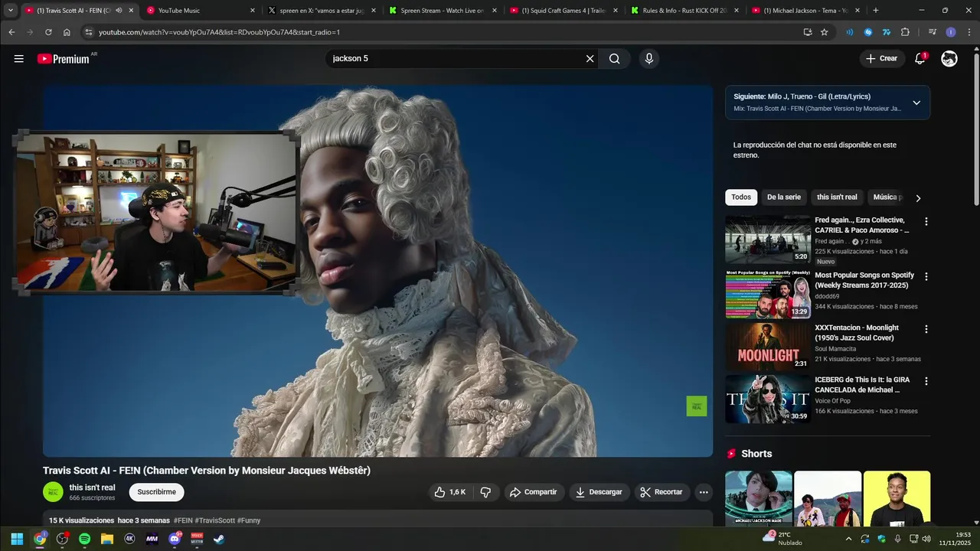Open the YouTube guide hamburger menu
This screenshot has height=551, width=980.
point(18,59)
